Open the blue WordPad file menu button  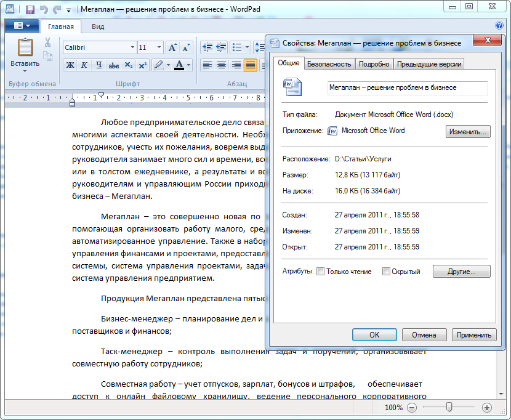click(x=22, y=26)
